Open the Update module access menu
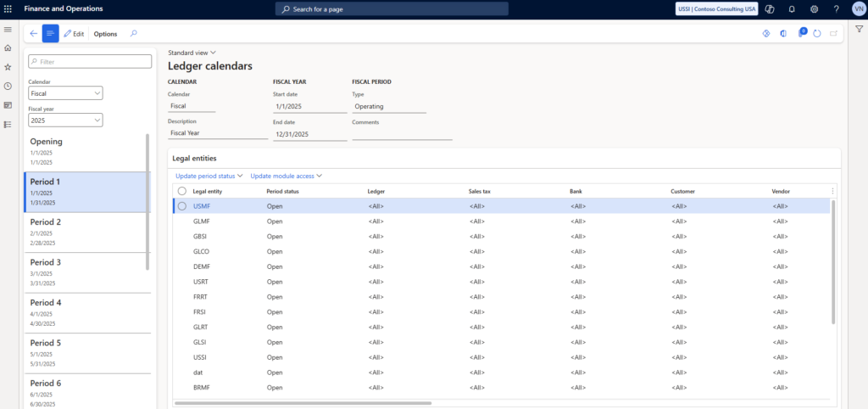Screen dimensions: 868x409 286,176
